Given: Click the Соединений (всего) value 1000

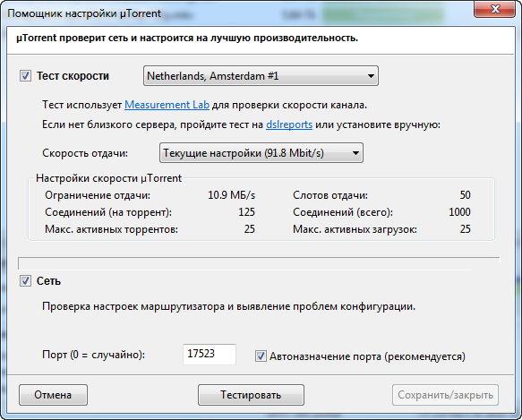Looking at the screenshot, I should pyautogui.click(x=459, y=212).
